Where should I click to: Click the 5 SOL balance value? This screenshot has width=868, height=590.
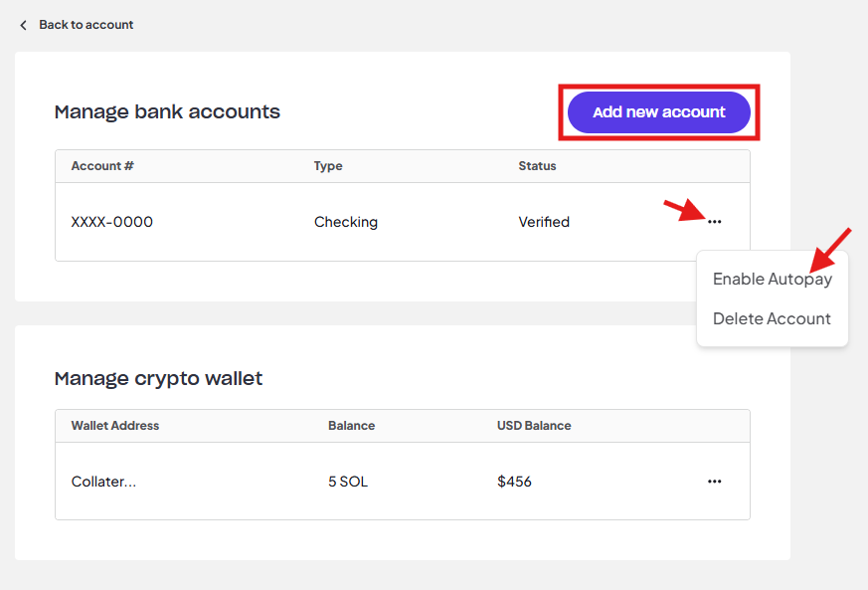coord(348,482)
